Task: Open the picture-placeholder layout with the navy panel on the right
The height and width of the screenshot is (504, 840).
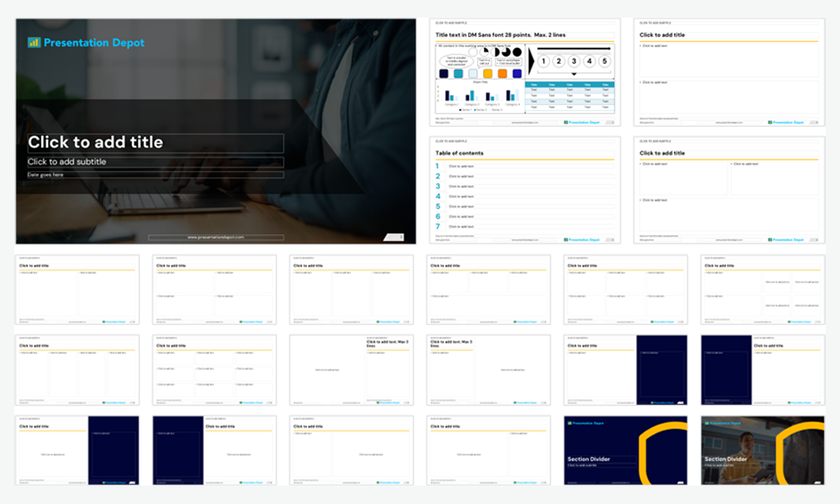Action: [77, 450]
